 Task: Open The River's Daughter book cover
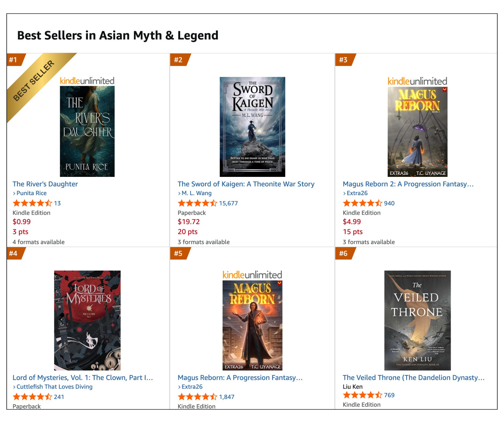[87, 131]
